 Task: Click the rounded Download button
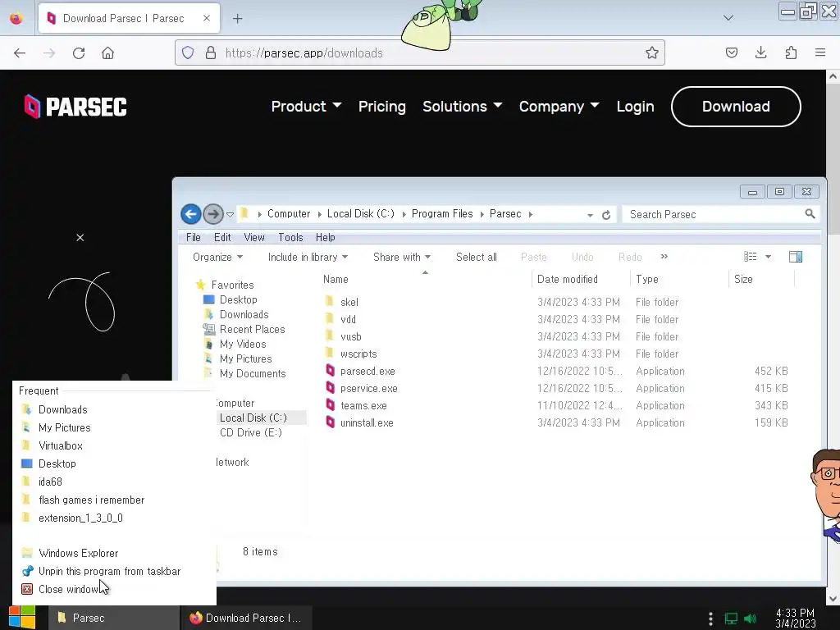736,107
